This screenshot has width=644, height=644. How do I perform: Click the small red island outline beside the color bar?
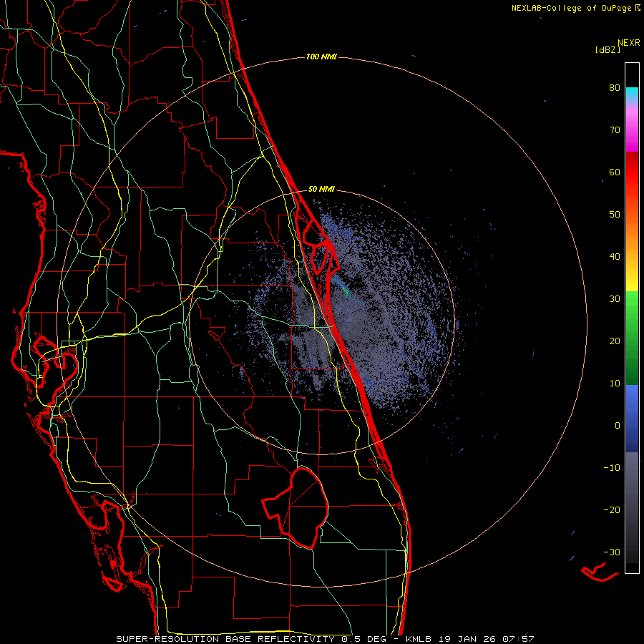600,572
